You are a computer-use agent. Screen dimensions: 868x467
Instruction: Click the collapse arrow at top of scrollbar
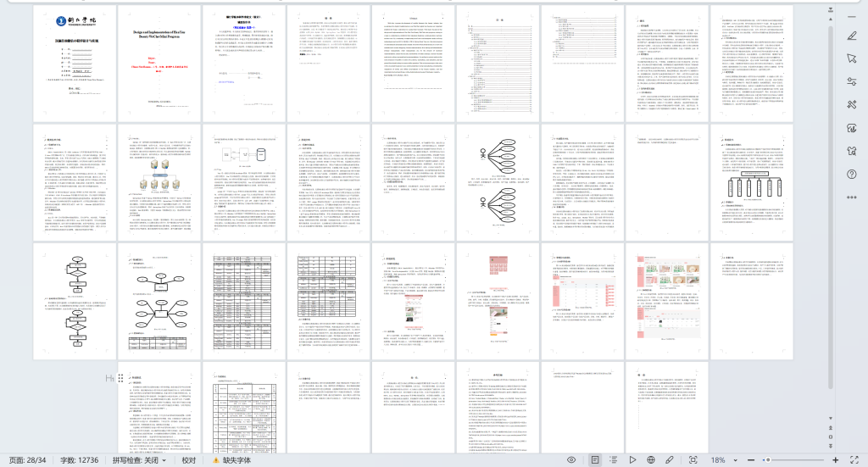pos(831,9)
